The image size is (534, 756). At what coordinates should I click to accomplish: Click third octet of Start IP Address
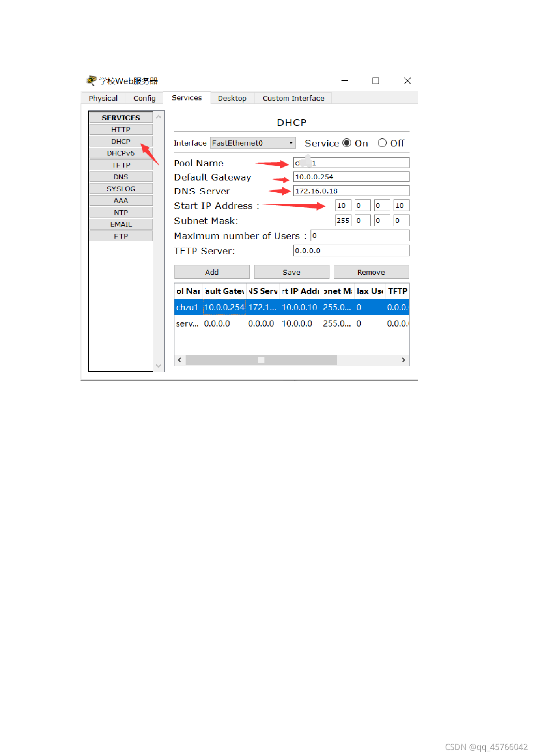(x=382, y=205)
